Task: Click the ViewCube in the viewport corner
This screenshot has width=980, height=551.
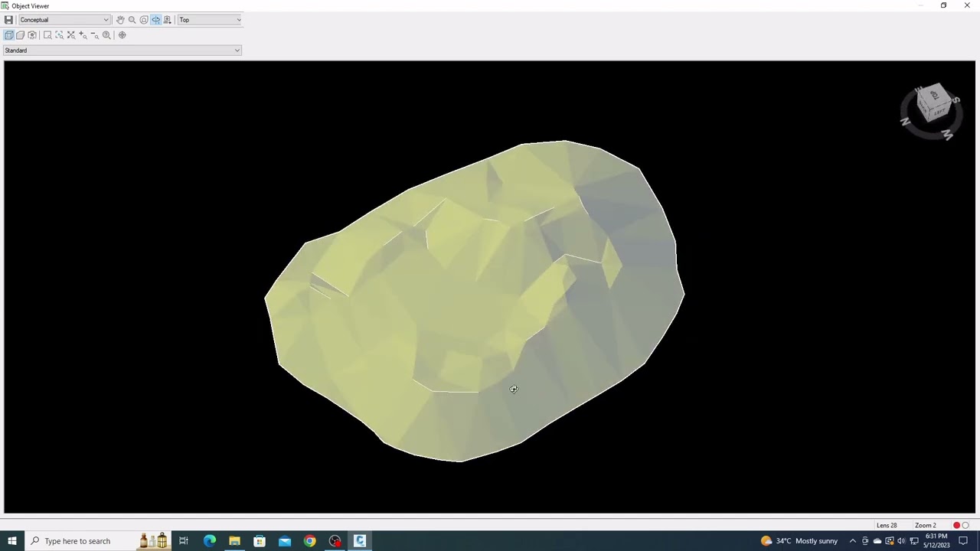Action: 933,103
